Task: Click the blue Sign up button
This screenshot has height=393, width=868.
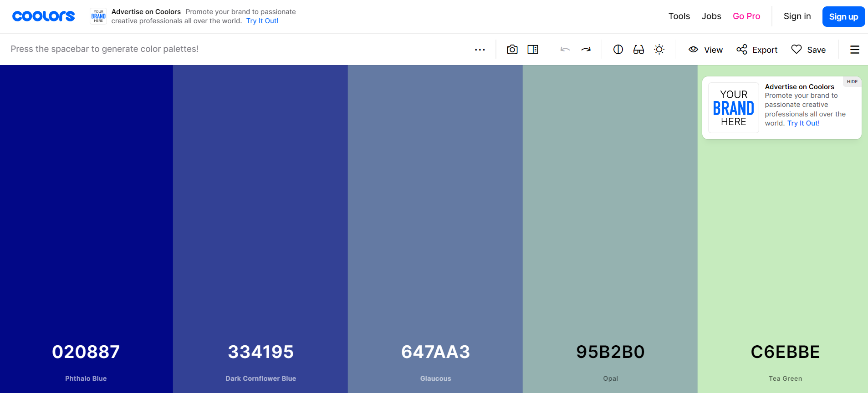Action: pyautogui.click(x=843, y=17)
